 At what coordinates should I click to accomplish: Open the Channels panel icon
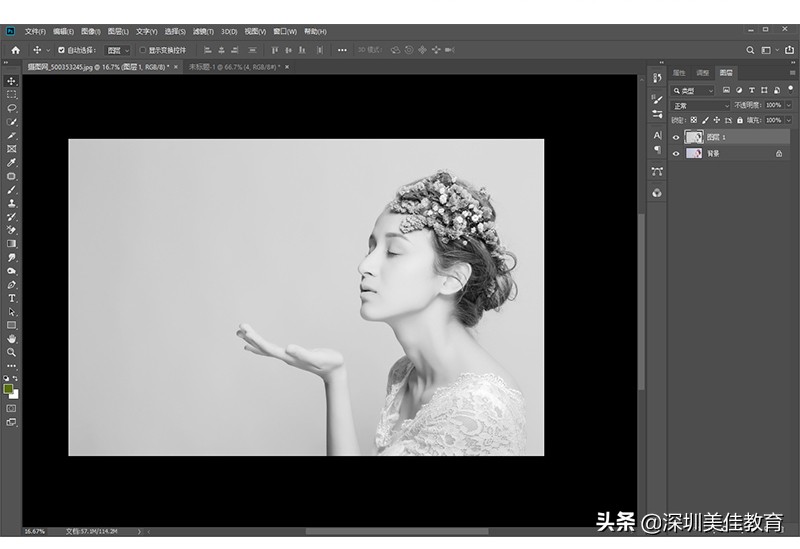coord(657,193)
